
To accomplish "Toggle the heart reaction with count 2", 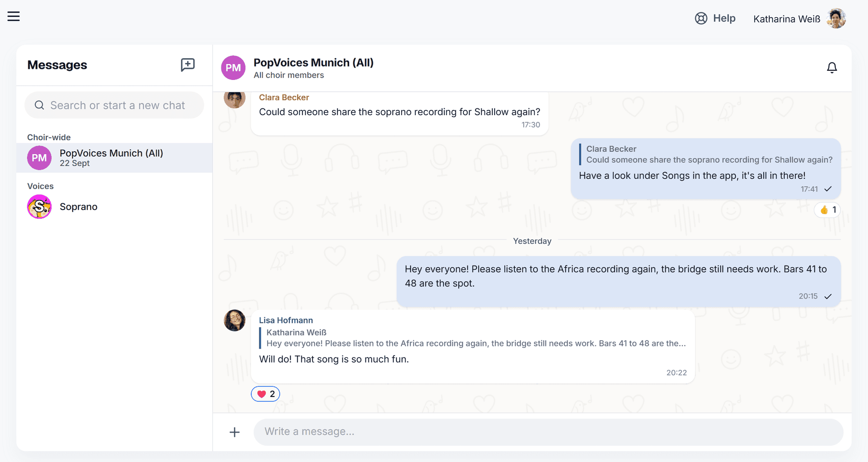I will 266,394.
